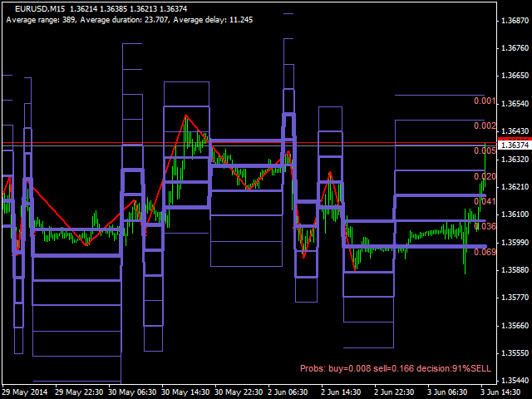This screenshot has width=532, height=399.
Task: Click the price scale value 1.36100
Action: coord(515,214)
